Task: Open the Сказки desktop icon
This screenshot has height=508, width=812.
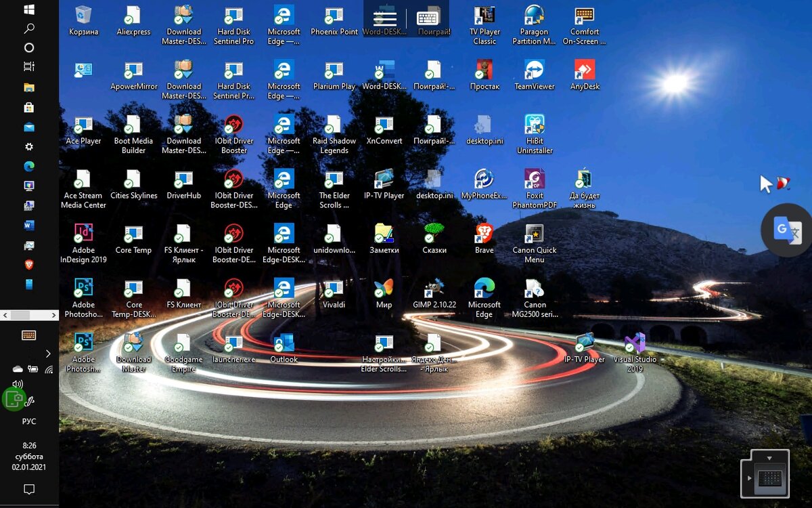Action: click(x=434, y=240)
